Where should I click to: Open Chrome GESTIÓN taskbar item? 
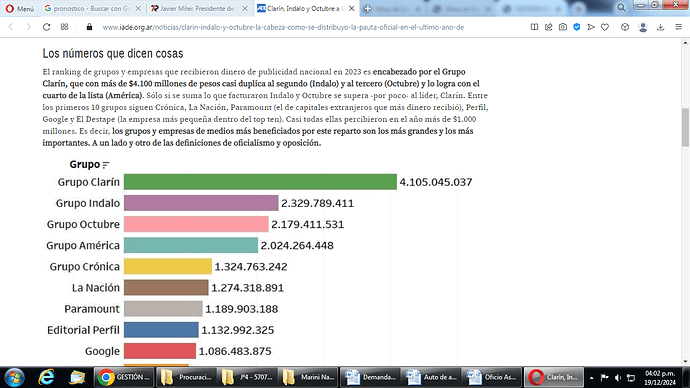(x=124, y=377)
